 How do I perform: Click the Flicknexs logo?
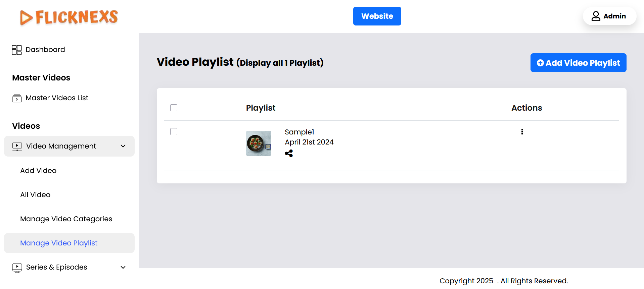click(x=69, y=17)
